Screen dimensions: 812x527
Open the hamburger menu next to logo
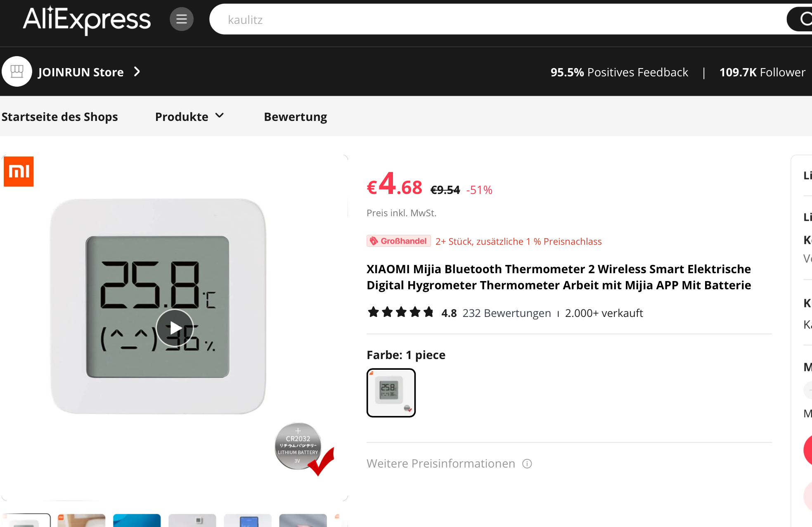point(182,19)
